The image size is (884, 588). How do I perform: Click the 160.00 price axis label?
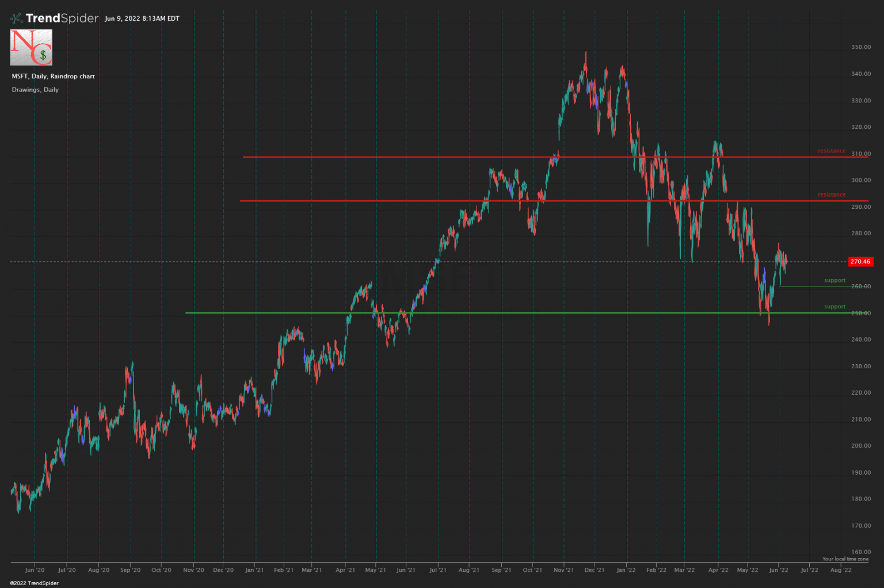coord(861,552)
